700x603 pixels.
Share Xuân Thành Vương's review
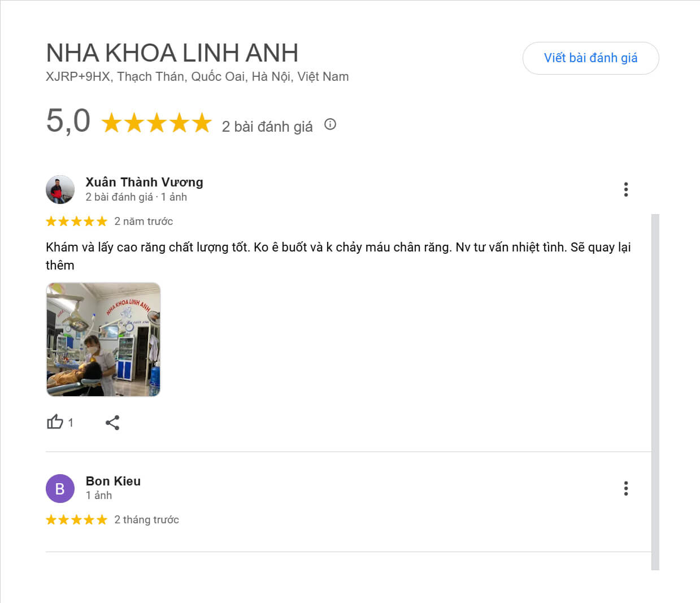112,423
